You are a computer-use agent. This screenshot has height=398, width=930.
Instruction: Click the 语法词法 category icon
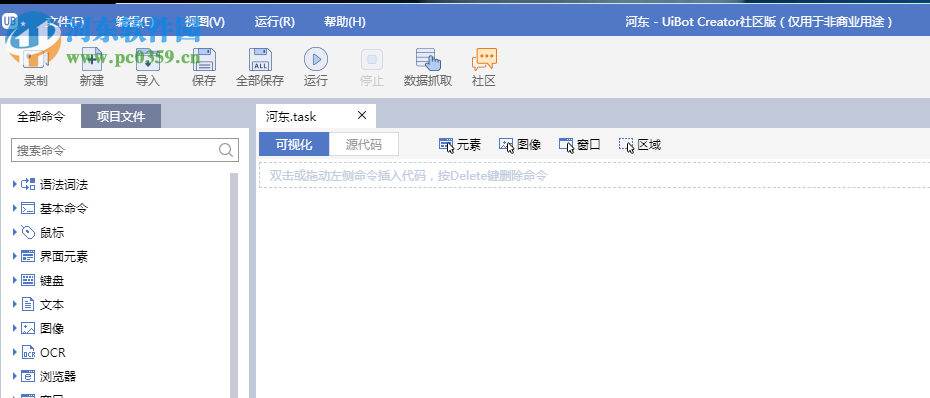tap(28, 184)
